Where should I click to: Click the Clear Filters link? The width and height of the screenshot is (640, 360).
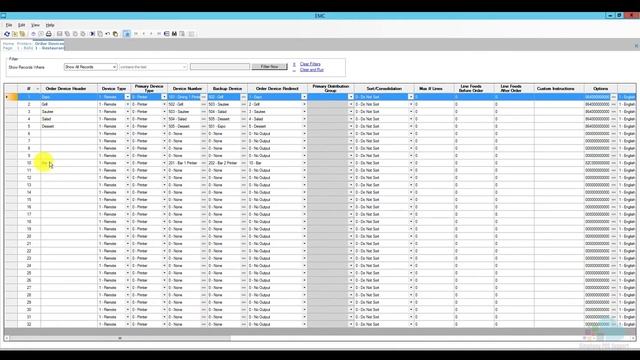tap(310, 64)
